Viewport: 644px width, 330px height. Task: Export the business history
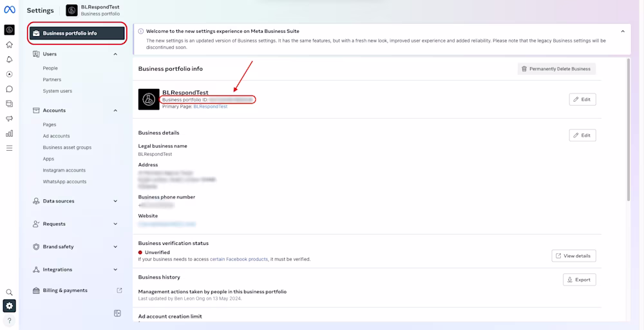click(579, 280)
